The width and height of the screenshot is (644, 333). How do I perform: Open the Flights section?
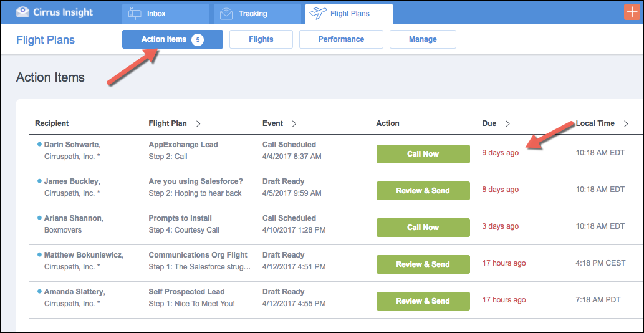pyautogui.click(x=261, y=39)
